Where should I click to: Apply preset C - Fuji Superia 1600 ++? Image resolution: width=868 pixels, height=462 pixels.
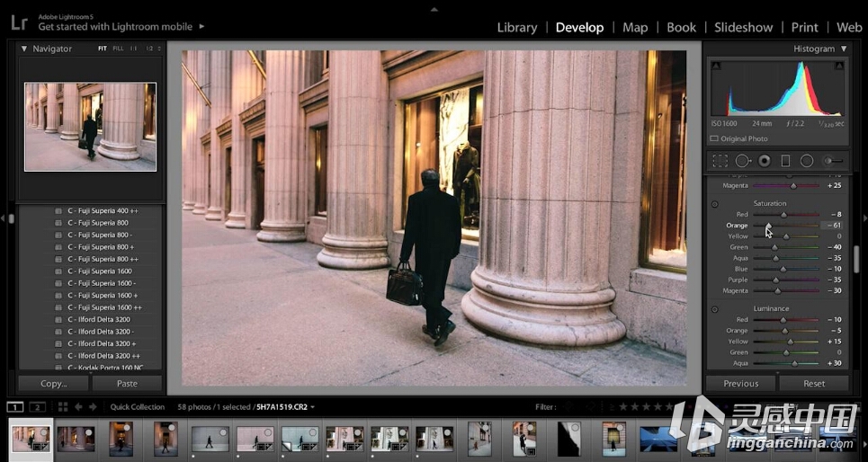click(x=104, y=307)
